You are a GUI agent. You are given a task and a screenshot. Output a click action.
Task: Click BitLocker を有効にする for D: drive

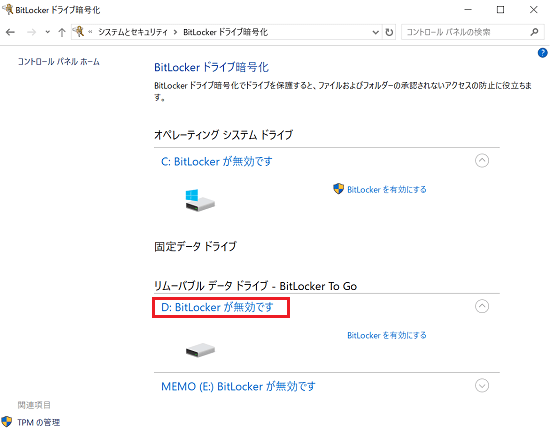(387, 335)
